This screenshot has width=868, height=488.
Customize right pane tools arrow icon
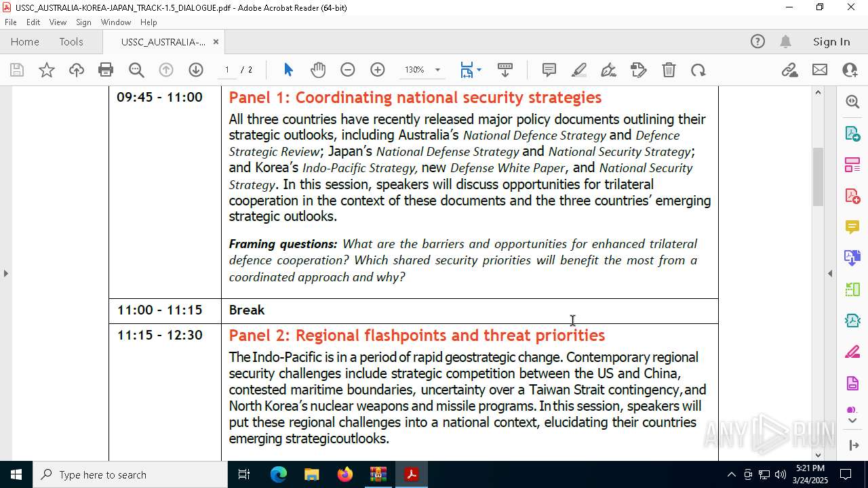click(853, 445)
